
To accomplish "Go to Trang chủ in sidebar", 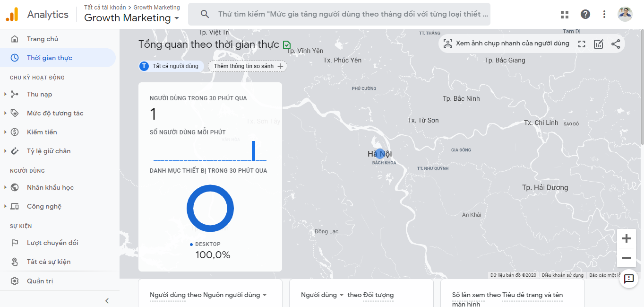I will [43, 39].
